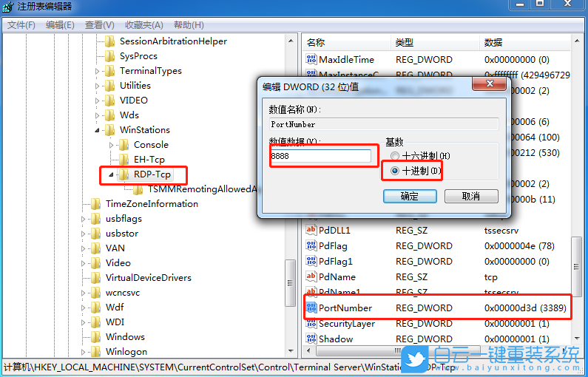
Task: Select the 十六进制 radio button
Action: [394, 155]
